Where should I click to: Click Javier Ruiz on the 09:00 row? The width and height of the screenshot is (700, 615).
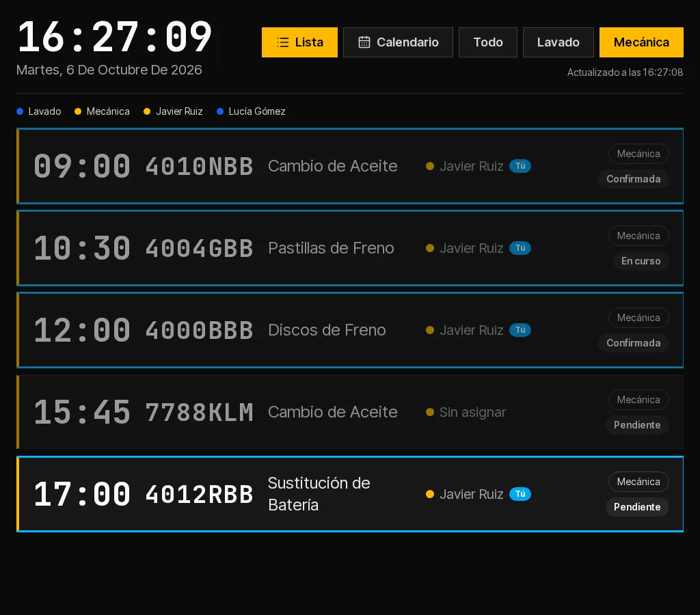(x=472, y=166)
